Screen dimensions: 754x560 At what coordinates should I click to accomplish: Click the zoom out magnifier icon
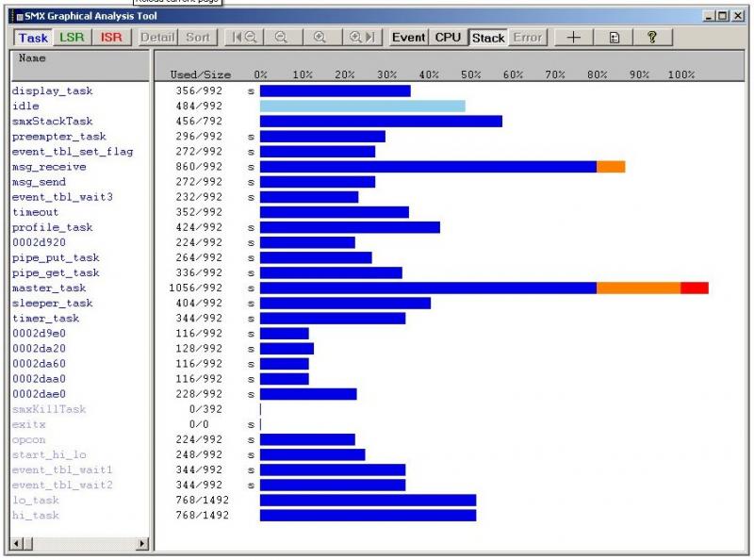point(281,38)
